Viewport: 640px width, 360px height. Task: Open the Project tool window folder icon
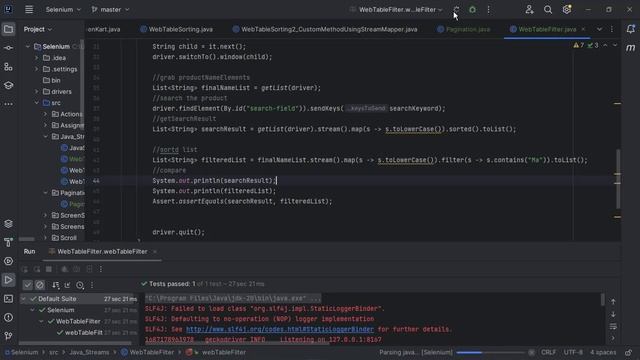8,29
